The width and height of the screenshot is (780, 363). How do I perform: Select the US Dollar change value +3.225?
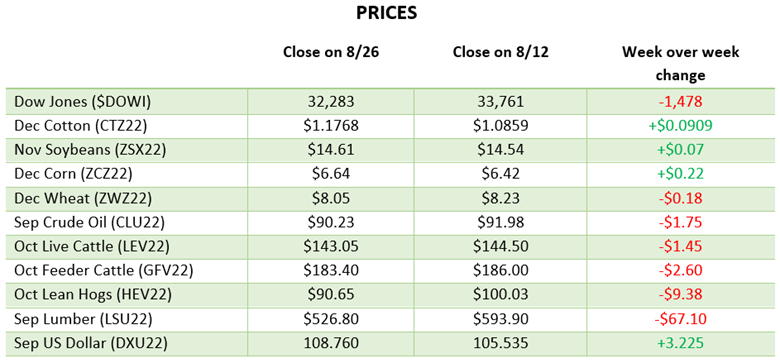680,343
